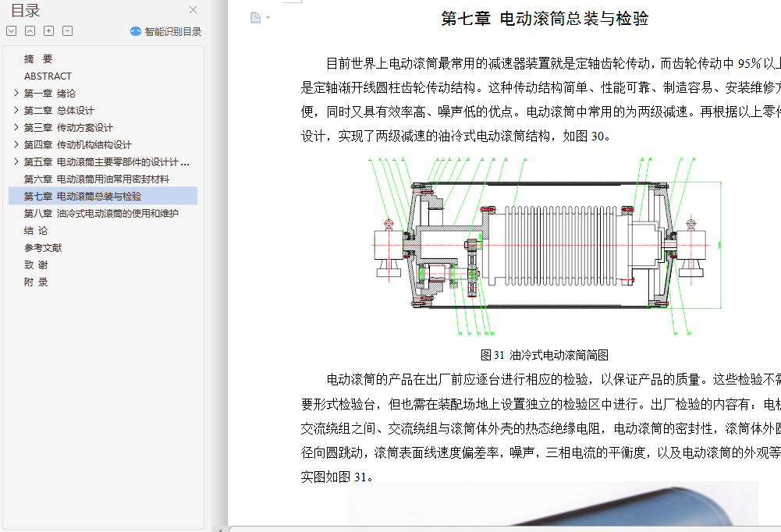Screen dimensions: 781x532
Task: Jump to 第二章 总体设计 heading
Action: [x=59, y=111]
